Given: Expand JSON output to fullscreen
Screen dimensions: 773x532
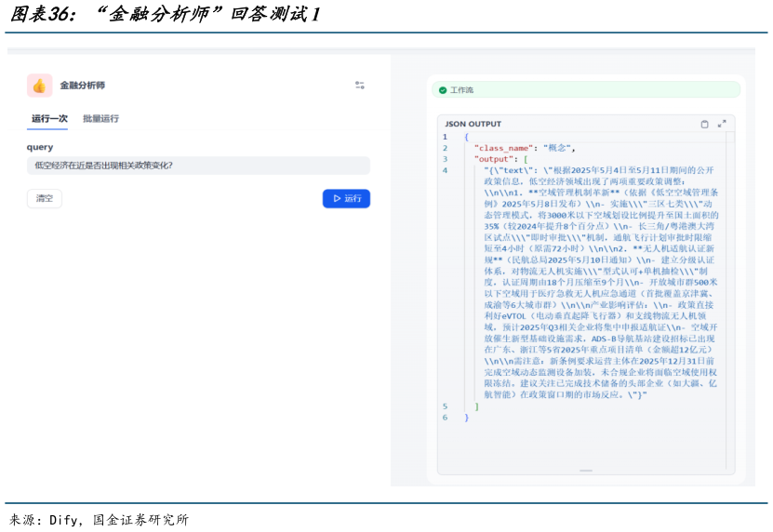Looking at the screenshot, I should tap(722, 124).
